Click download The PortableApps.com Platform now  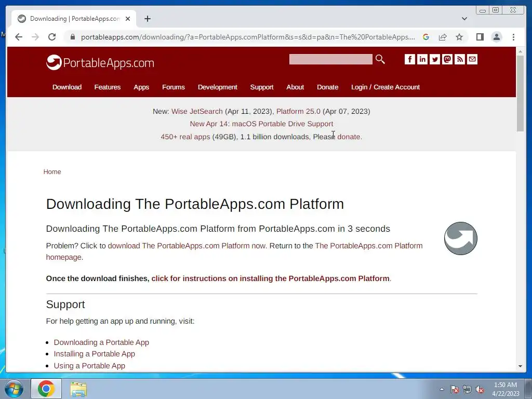coord(187,246)
